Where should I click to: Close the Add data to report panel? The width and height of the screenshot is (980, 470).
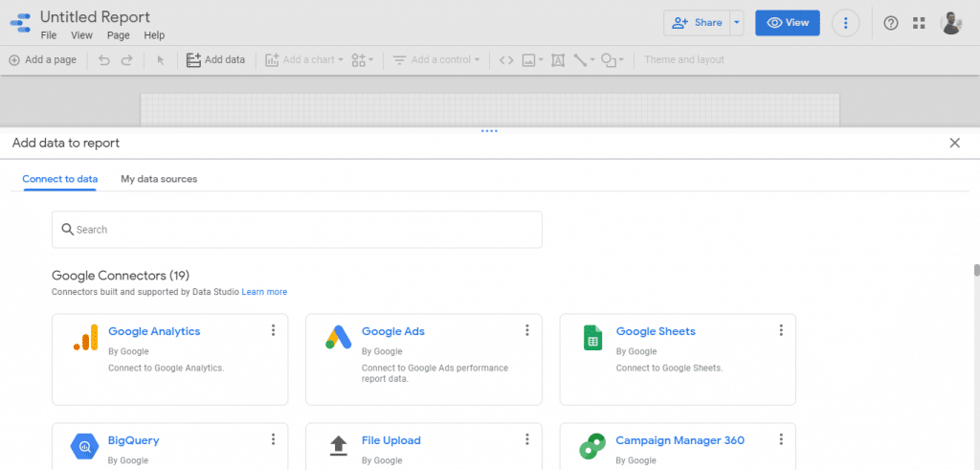click(x=954, y=144)
